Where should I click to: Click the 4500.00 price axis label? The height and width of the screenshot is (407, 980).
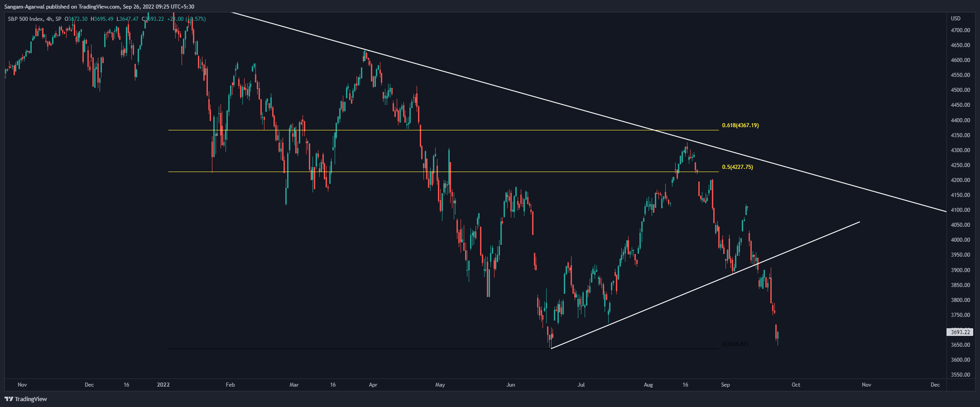pyautogui.click(x=960, y=90)
